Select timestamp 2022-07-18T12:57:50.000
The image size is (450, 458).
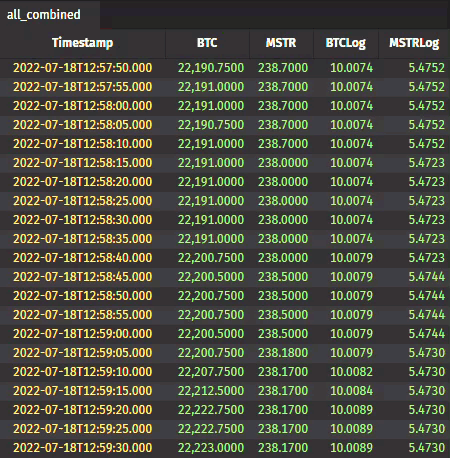tap(83, 68)
